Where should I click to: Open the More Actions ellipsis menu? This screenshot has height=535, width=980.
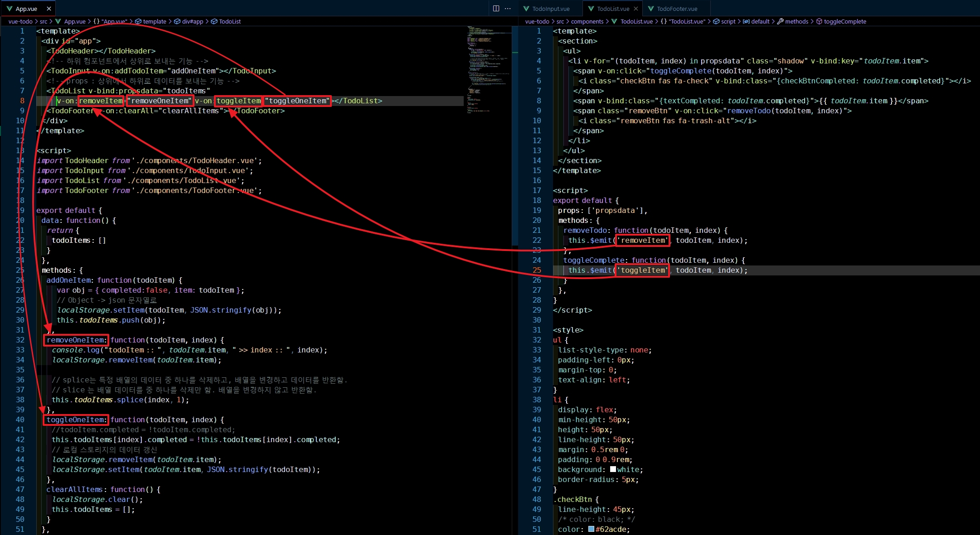[508, 9]
